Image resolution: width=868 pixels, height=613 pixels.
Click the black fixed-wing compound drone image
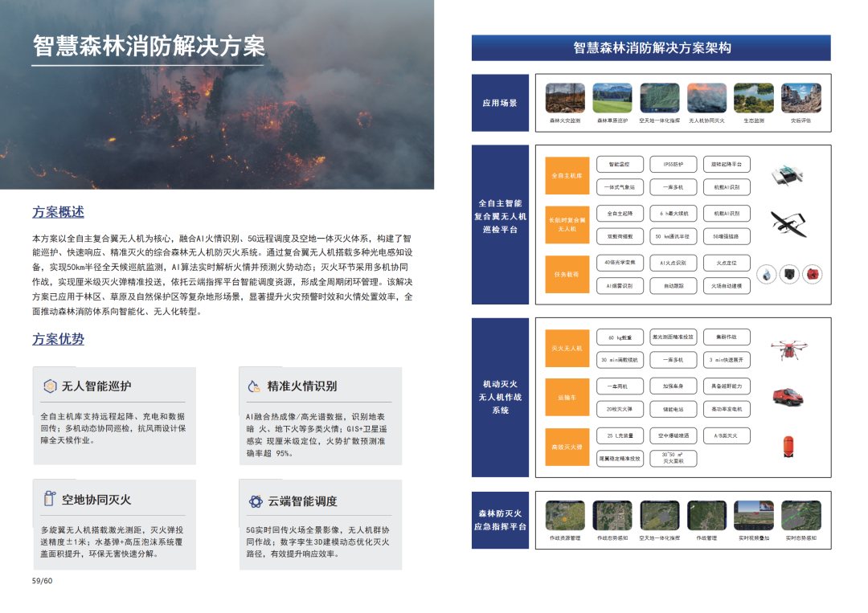[788, 225]
